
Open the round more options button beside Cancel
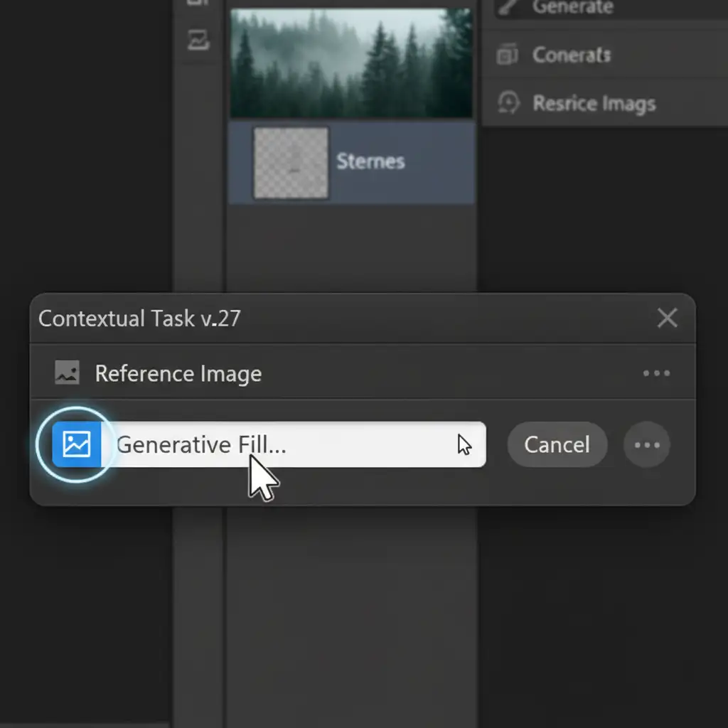[646, 445]
